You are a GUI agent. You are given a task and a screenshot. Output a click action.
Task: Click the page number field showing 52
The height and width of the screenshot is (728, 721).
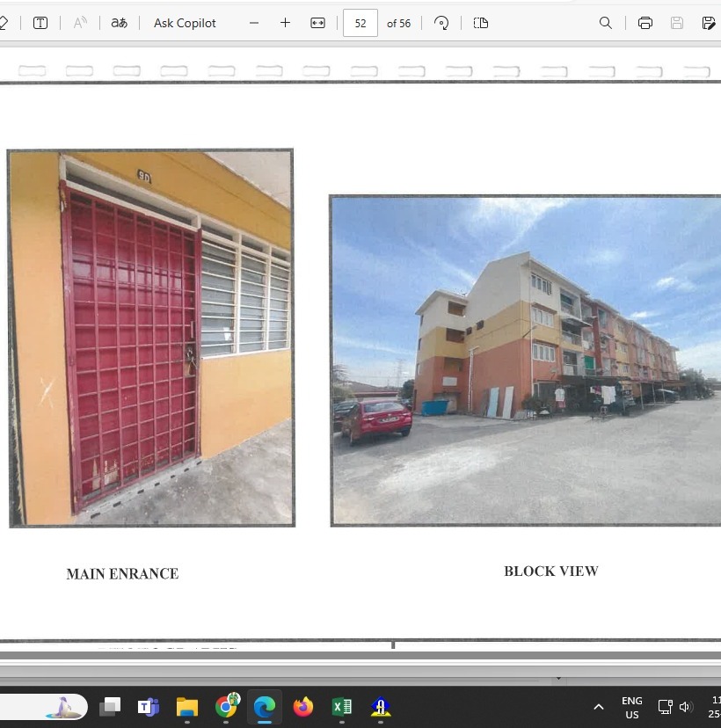(x=360, y=23)
